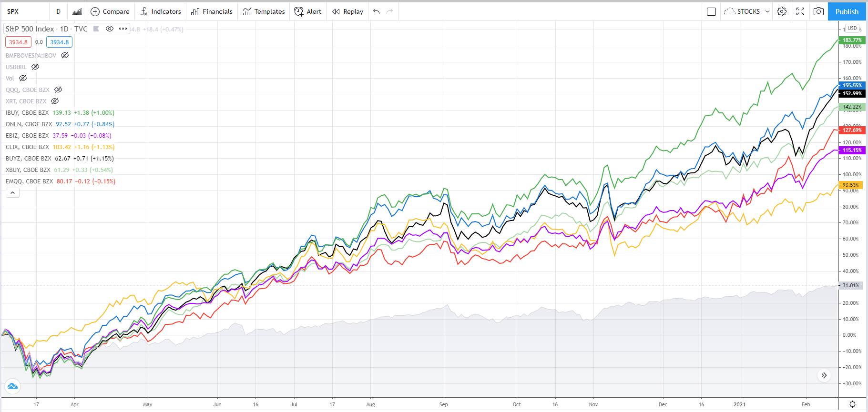The image size is (868, 412).
Task: Select the XBUY, CBOE BZX legend row
Action: [x=59, y=170]
